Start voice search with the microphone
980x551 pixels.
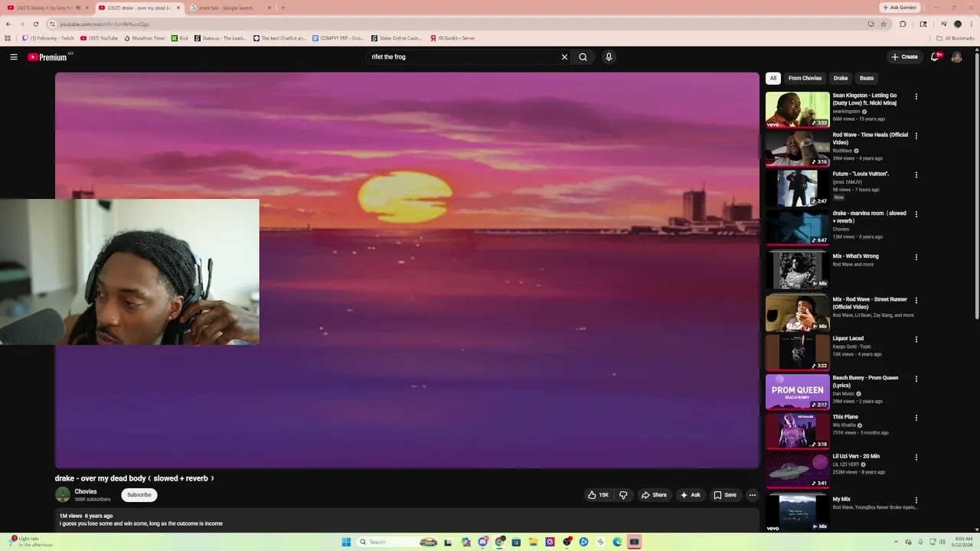coord(609,57)
